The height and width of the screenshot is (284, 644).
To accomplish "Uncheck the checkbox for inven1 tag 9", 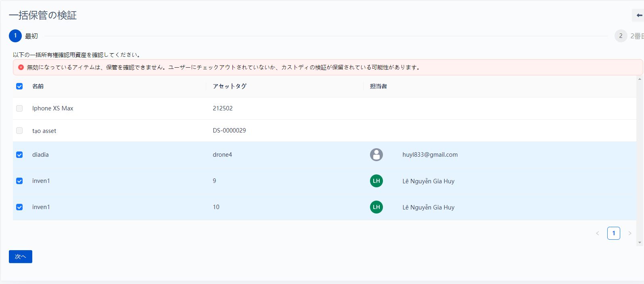I will point(19,181).
